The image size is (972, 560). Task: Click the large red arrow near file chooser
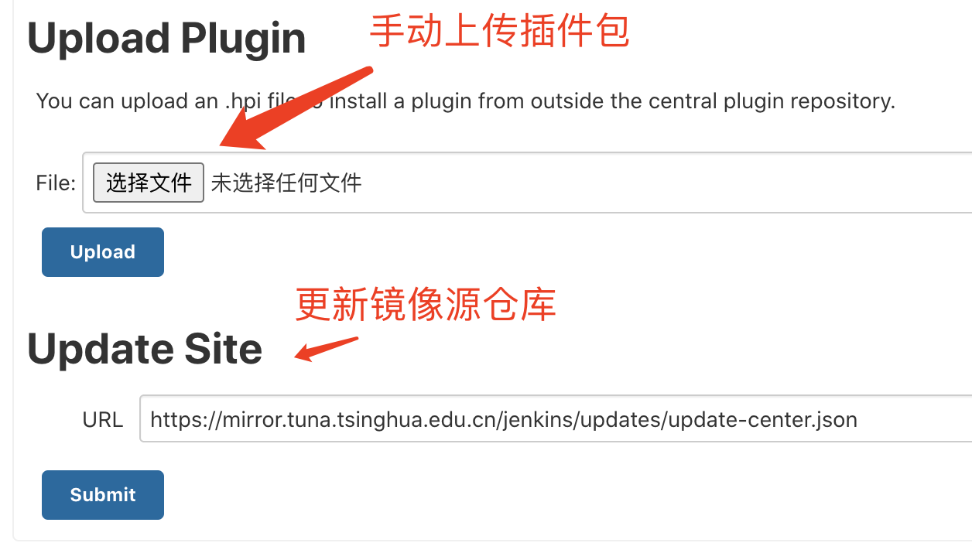[297, 109]
